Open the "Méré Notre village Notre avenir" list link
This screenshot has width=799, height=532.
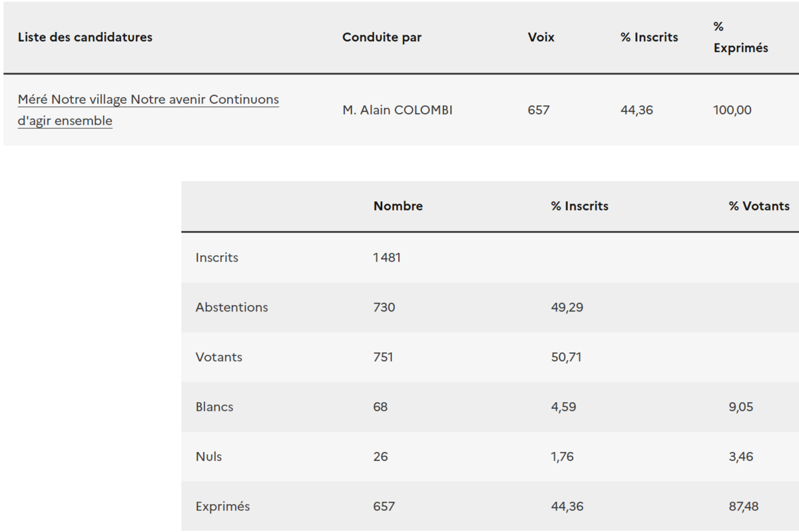148,100
